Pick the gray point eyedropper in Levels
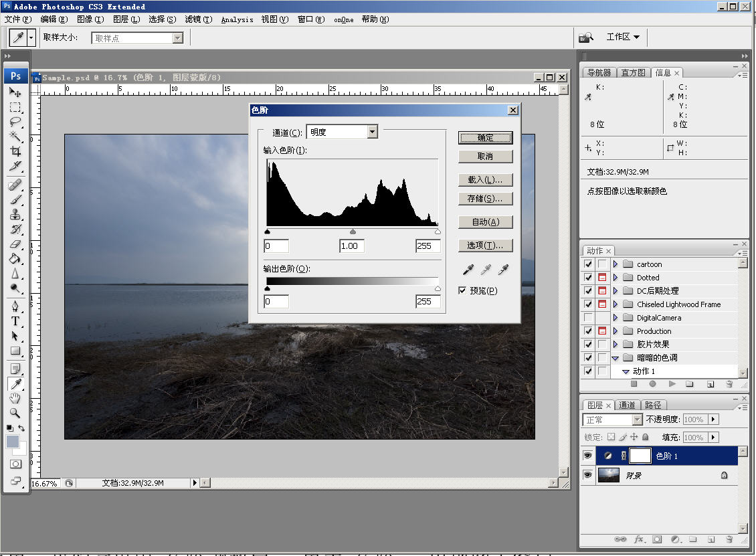The image size is (756, 556). [486, 269]
